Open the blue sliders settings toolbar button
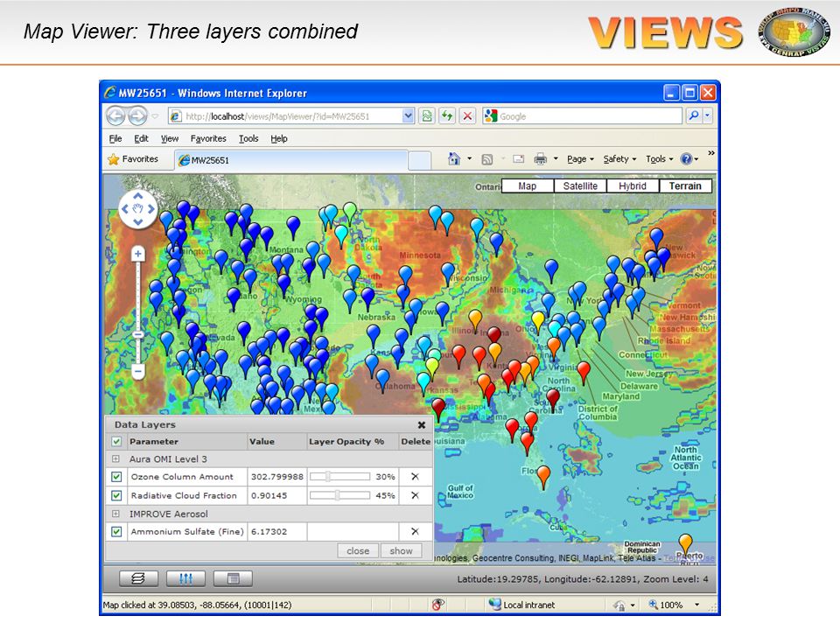840x630 pixels. click(x=185, y=578)
